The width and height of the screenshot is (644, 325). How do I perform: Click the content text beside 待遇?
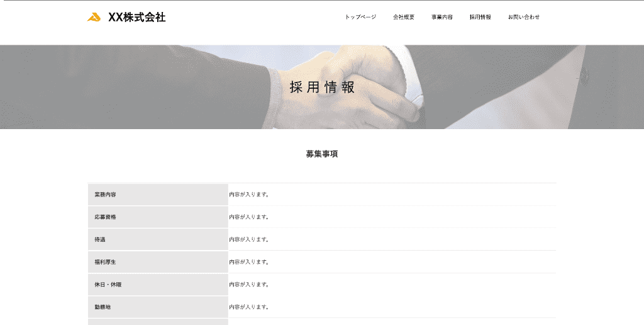249,239
